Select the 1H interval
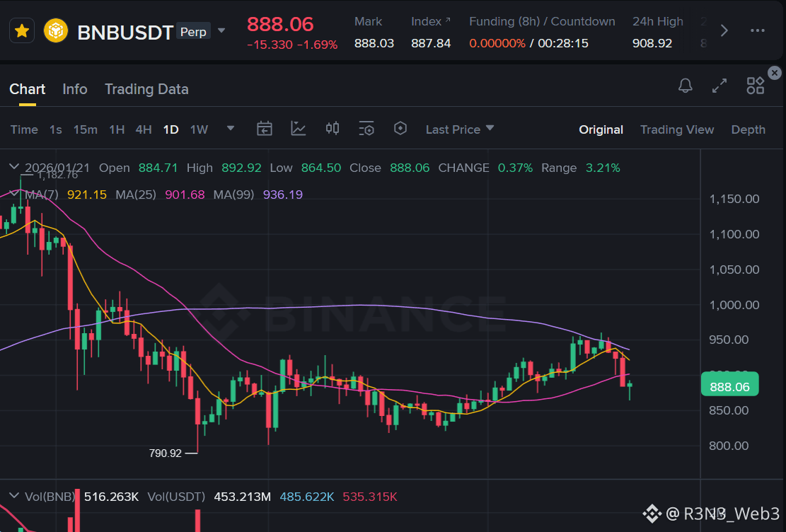 coord(117,129)
